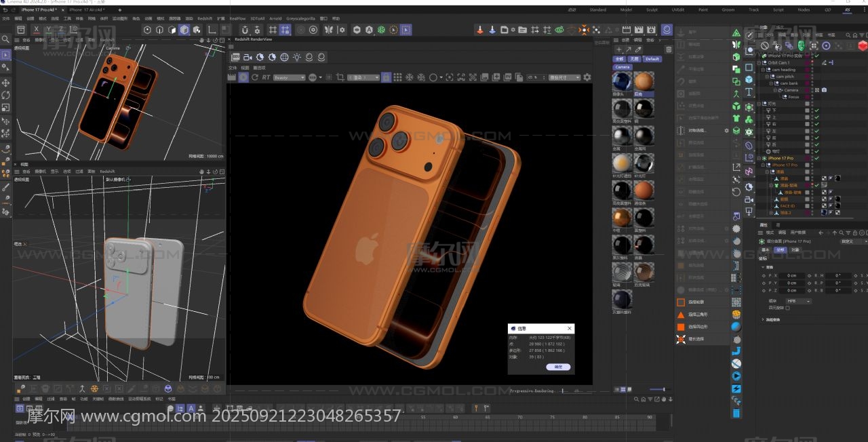Select the 无层 material filter button

pos(635,59)
